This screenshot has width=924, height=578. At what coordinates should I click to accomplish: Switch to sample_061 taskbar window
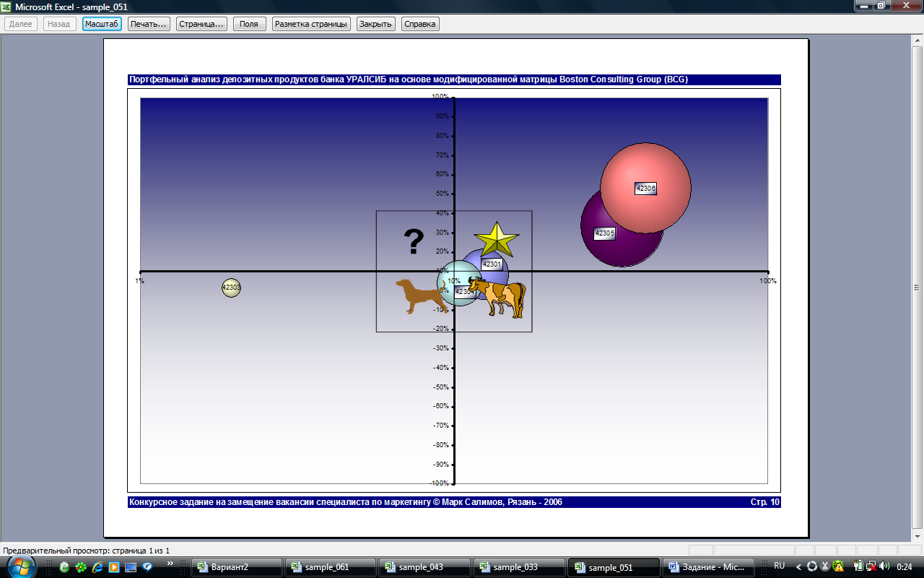[x=330, y=567]
